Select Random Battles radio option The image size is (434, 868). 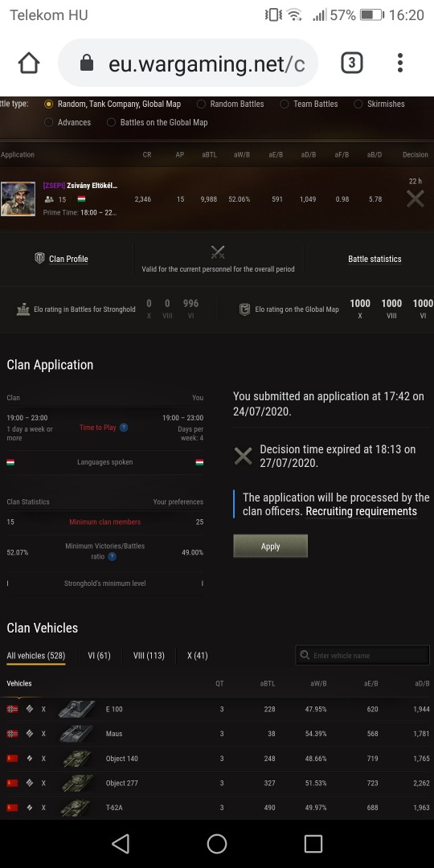201,104
